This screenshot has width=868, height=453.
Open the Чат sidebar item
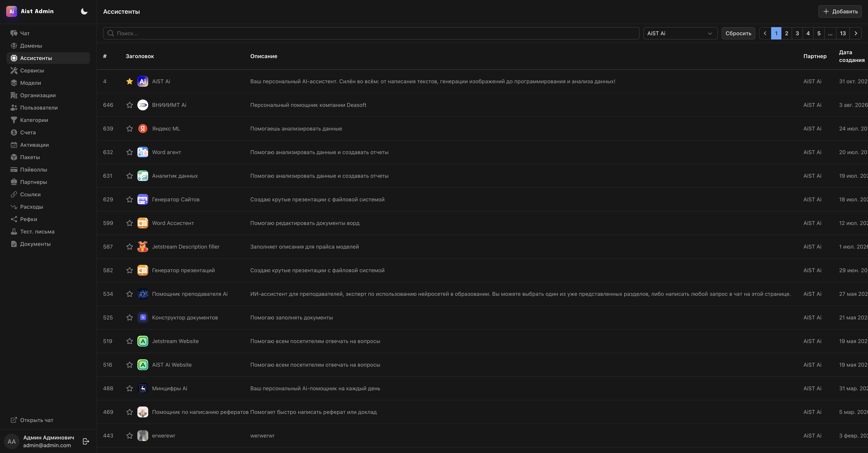click(48, 33)
